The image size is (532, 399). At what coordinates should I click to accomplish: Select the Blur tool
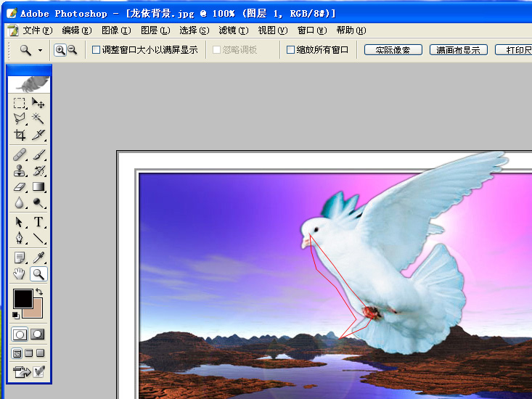click(x=20, y=202)
